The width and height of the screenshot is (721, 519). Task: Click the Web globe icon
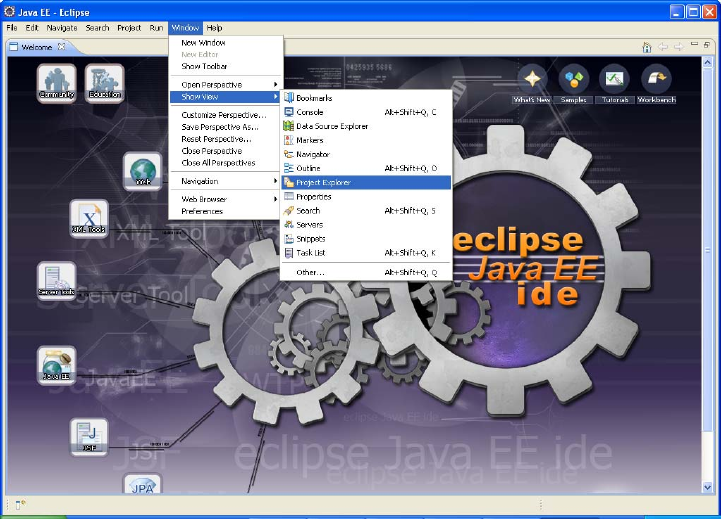(143, 171)
